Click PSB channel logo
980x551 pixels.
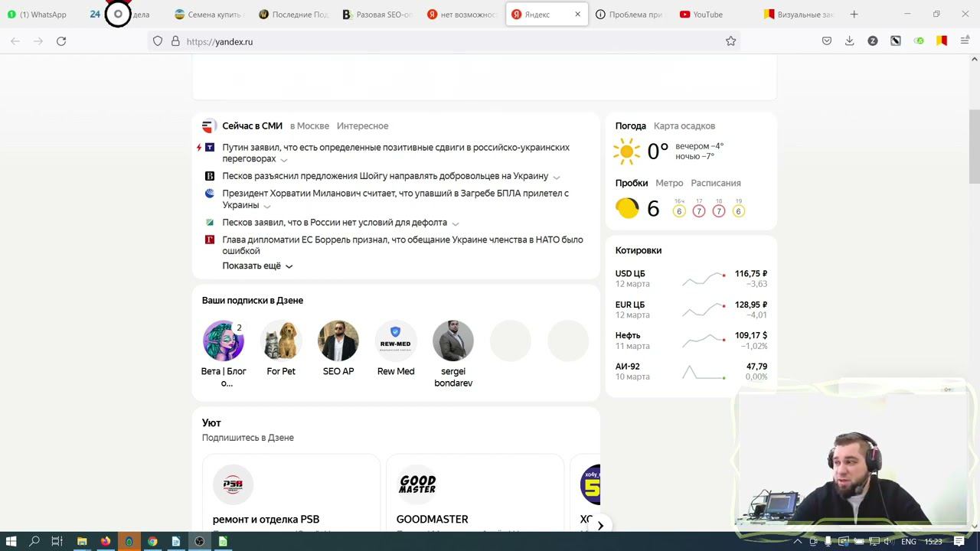[x=233, y=484]
